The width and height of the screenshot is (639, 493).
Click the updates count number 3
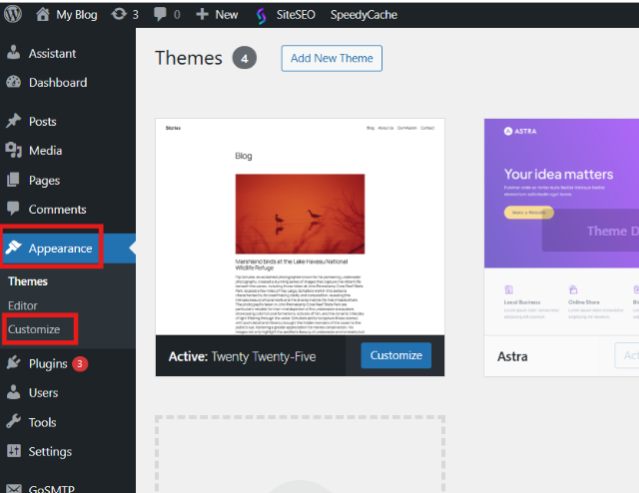pos(135,15)
